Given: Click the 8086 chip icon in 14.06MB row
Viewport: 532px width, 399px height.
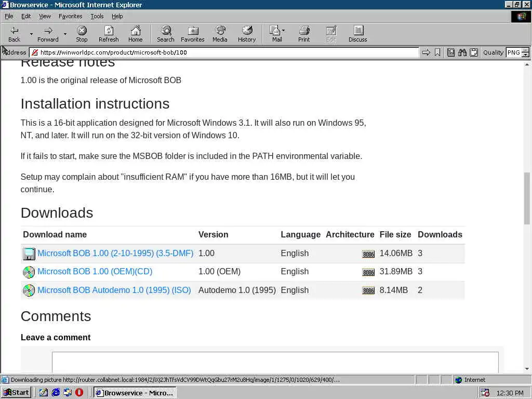Looking at the screenshot, I should pos(368,254).
